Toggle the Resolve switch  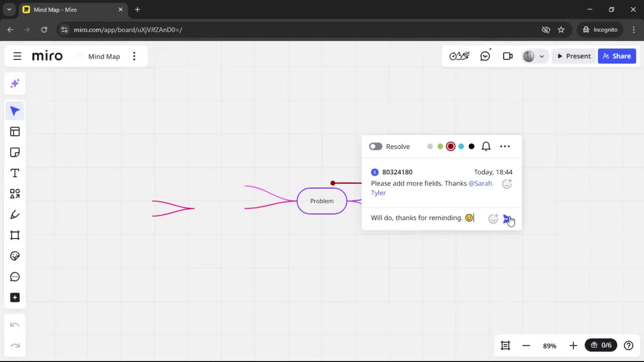pyautogui.click(x=375, y=146)
